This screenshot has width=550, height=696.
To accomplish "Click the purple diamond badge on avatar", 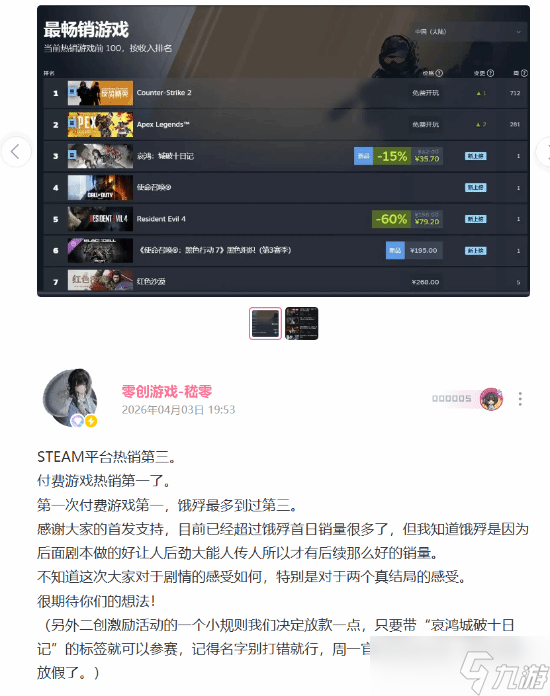I will click(78, 420).
